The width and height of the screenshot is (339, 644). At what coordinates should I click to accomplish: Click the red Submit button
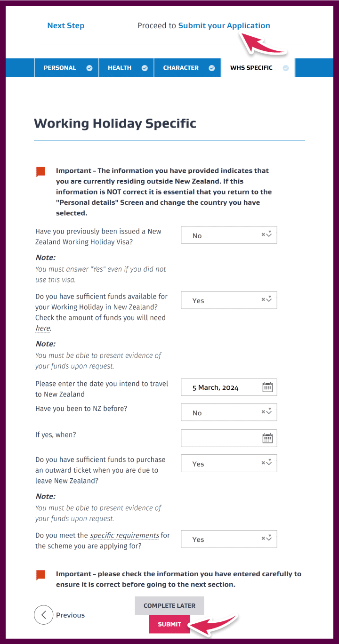(x=169, y=624)
